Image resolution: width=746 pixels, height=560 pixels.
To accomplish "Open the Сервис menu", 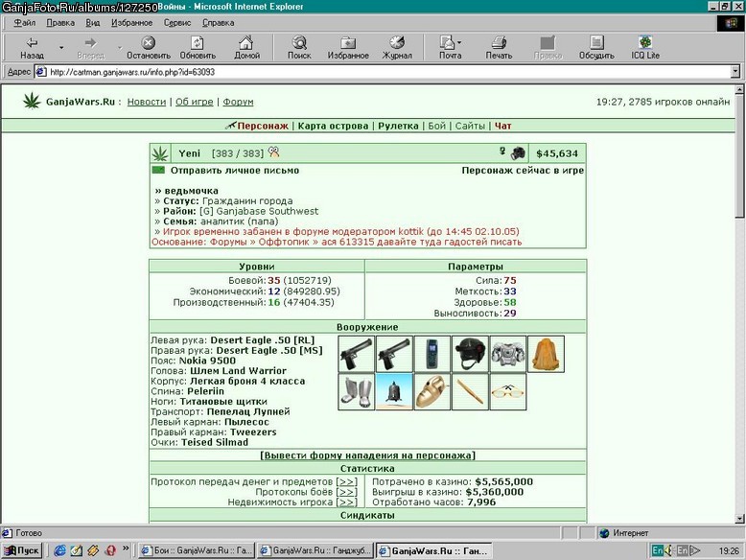I will [x=177, y=23].
